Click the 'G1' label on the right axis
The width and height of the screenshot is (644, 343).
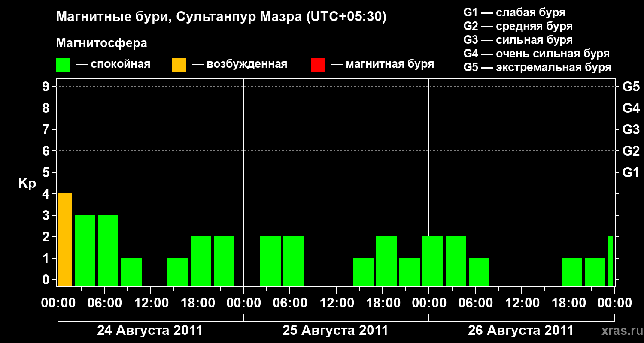point(631,172)
